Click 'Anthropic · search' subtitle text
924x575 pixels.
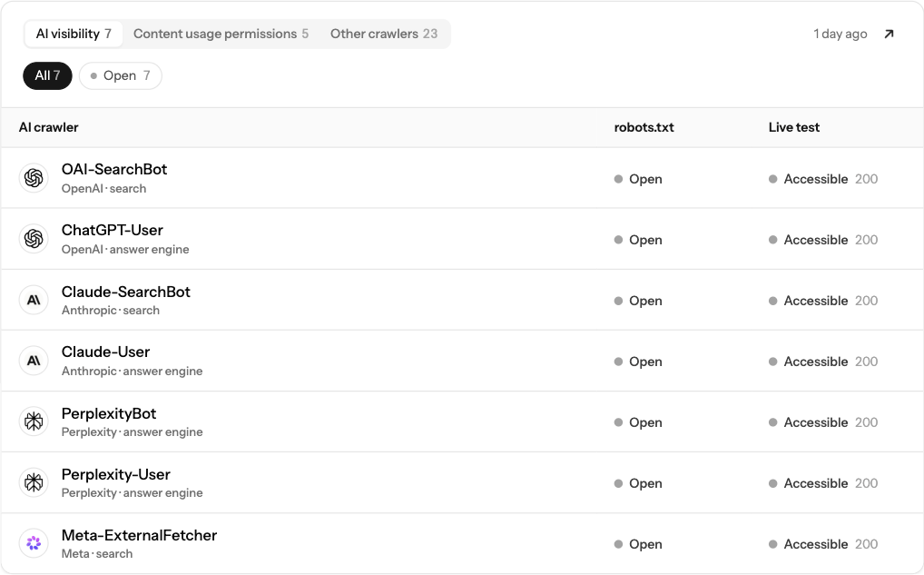point(110,310)
